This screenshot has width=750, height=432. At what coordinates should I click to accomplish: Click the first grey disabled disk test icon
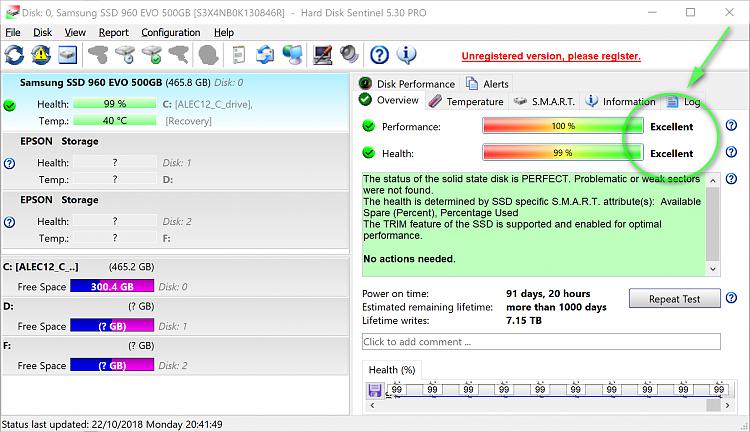(x=98, y=55)
